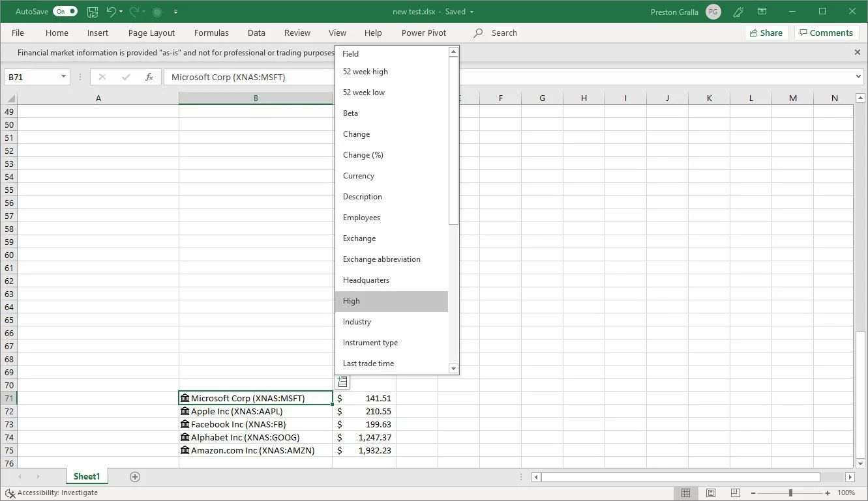Viewport: 868px width, 501px height.
Task: Click the Select All corner triangle
Action: coord(9,98)
